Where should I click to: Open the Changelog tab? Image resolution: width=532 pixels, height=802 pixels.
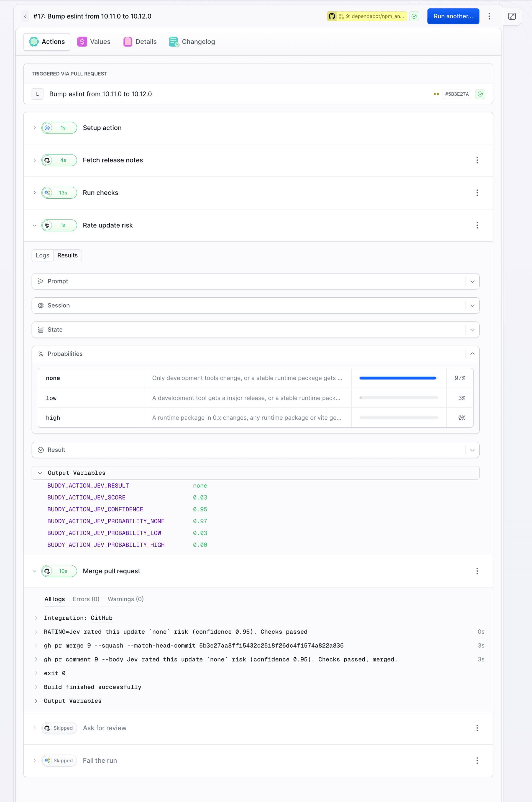[192, 42]
